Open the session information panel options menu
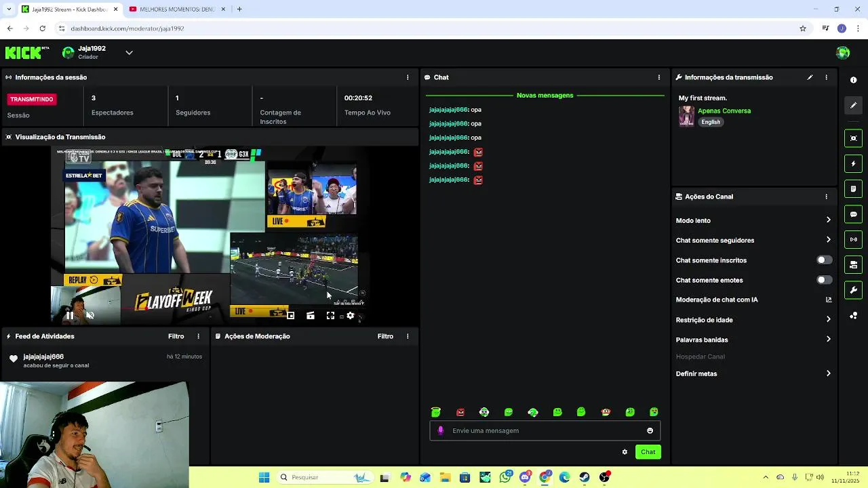This screenshot has width=868, height=488. (408, 77)
